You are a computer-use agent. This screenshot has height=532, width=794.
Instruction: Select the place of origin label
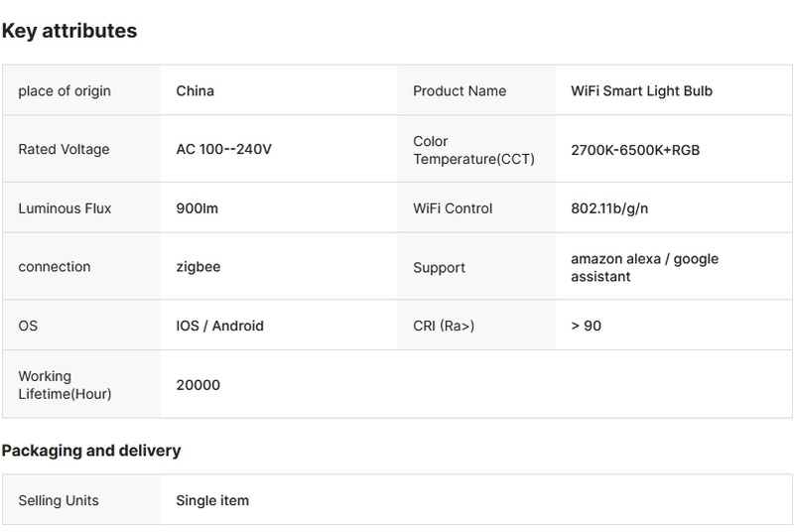point(65,91)
